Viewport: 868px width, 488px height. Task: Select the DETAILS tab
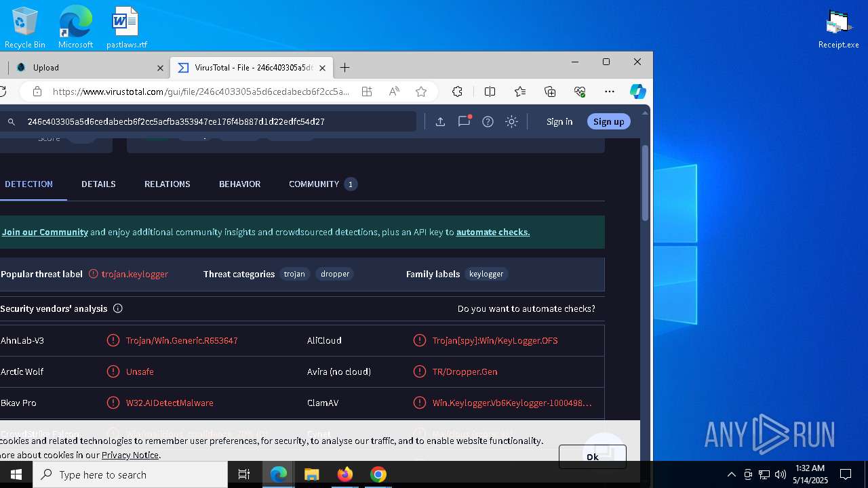pos(98,184)
